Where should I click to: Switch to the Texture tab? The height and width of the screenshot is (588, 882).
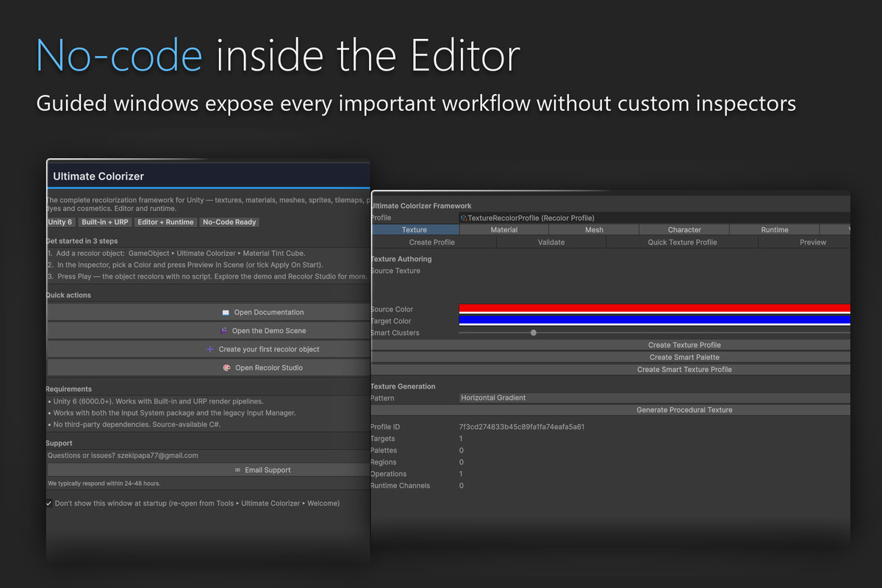[415, 230]
